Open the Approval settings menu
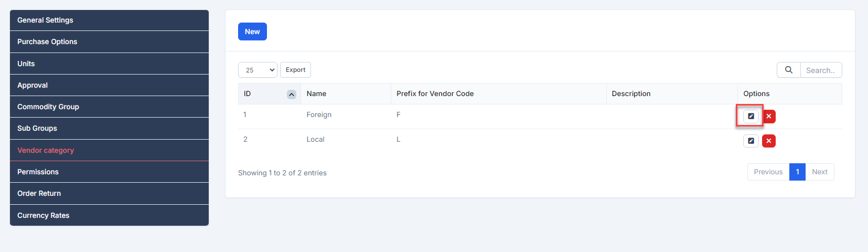The width and height of the screenshot is (868, 252). point(109,85)
